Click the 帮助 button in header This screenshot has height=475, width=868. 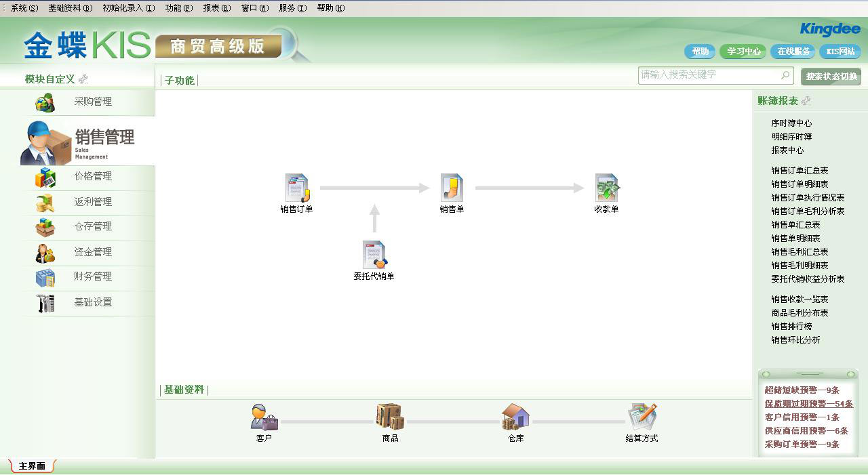tap(701, 51)
